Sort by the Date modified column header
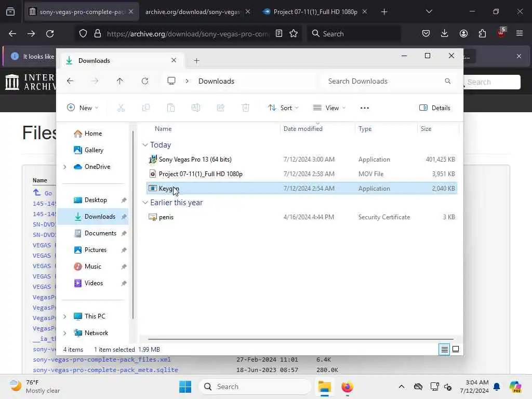Viewport: 532px width, 399px height. [303, 129]
